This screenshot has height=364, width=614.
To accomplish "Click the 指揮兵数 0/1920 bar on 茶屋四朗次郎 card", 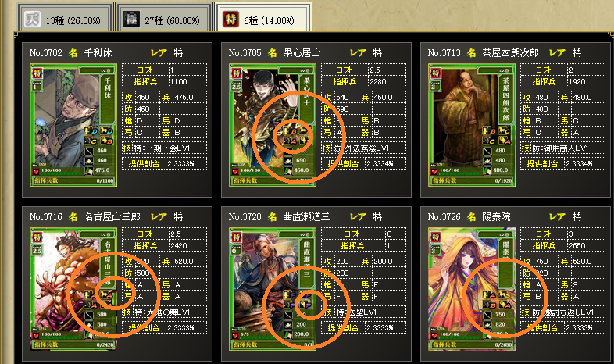I will click(x=473, y=180).
